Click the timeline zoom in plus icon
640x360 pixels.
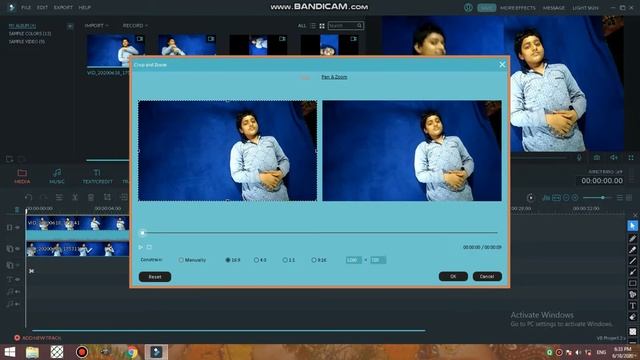coord(575,198)
